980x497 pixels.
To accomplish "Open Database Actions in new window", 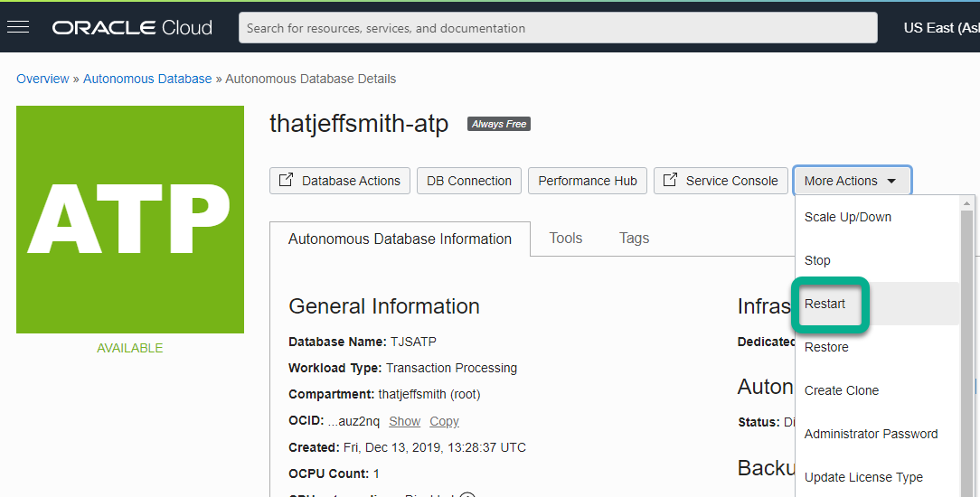I will (340, 181).
